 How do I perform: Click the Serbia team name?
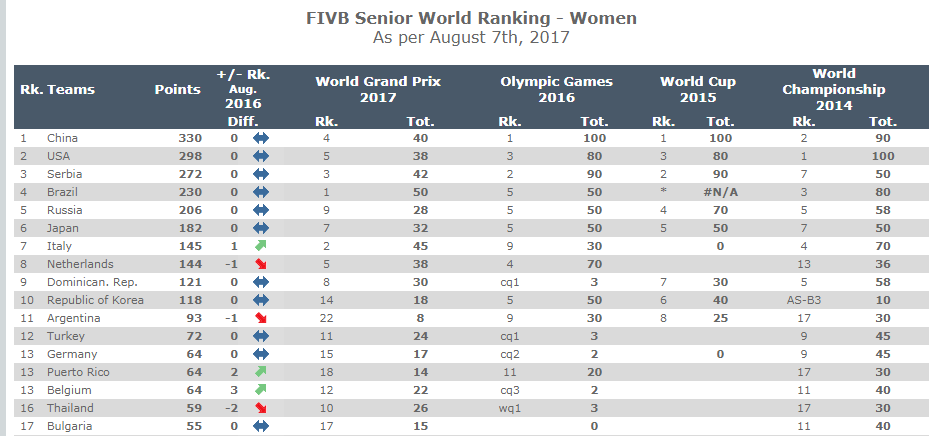pyautogui.click(x=63, y=174)
